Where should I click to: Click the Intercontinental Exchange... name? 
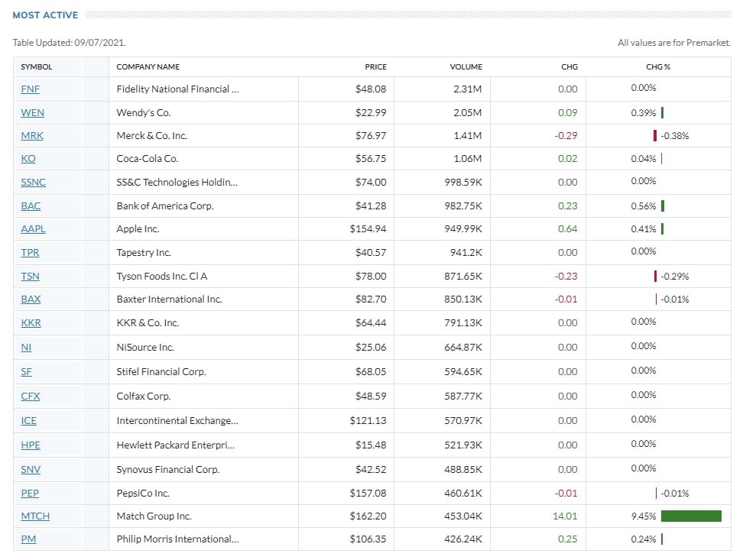pos(177,421)
